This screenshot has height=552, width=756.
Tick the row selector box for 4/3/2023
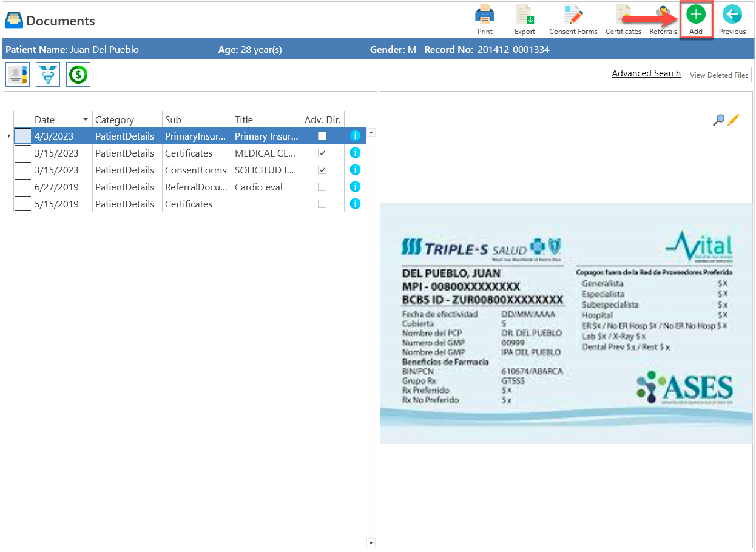22,136
